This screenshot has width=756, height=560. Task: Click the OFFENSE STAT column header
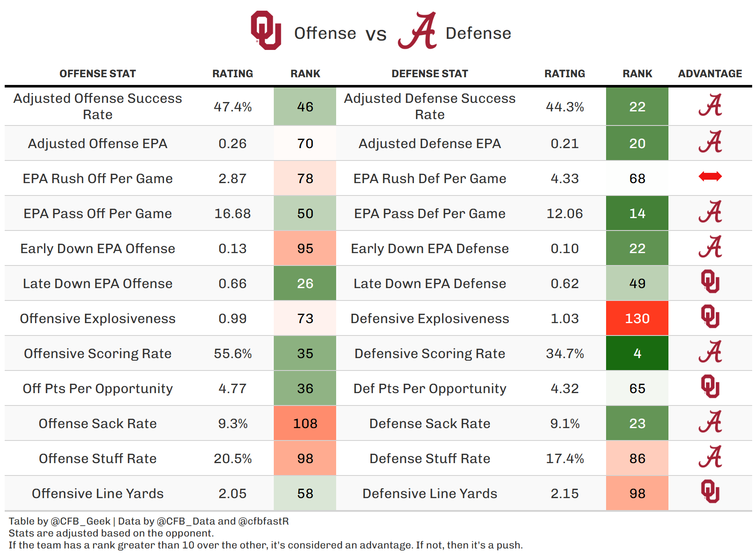pyautogui.click(x=97, y=74)
